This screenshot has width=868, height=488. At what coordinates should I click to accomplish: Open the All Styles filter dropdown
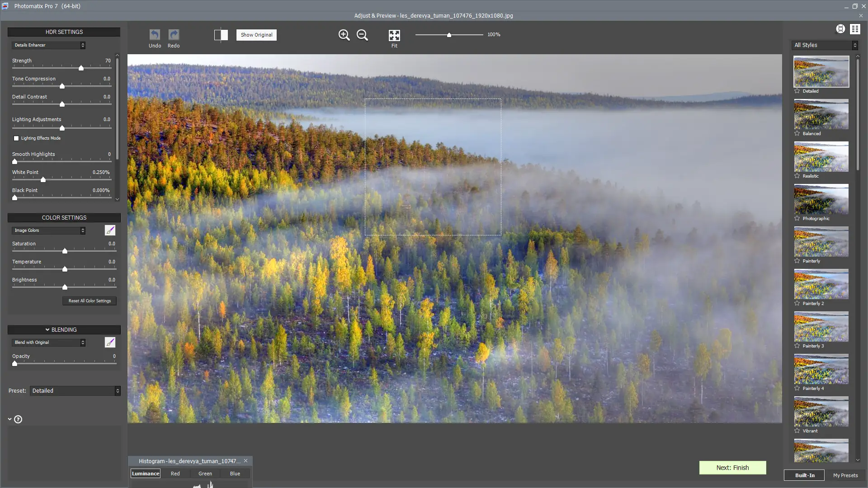pos(825,45)
